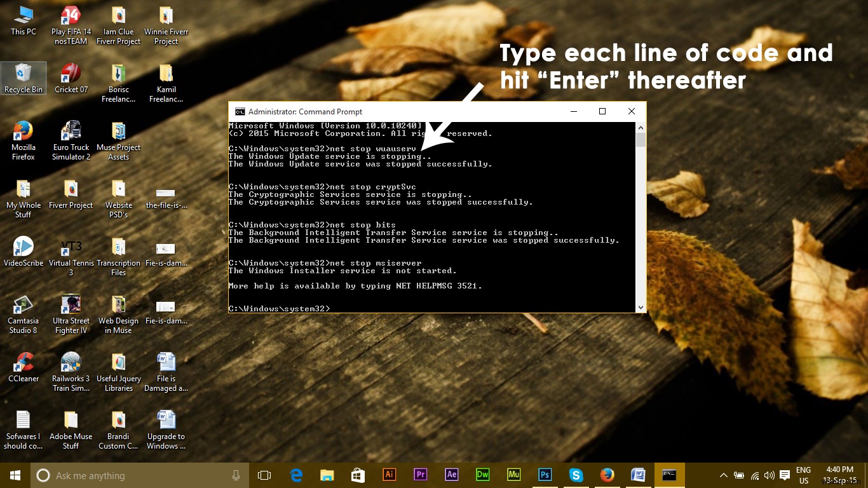
Task: Open volume control in tray
Action: tap(770, 475)
